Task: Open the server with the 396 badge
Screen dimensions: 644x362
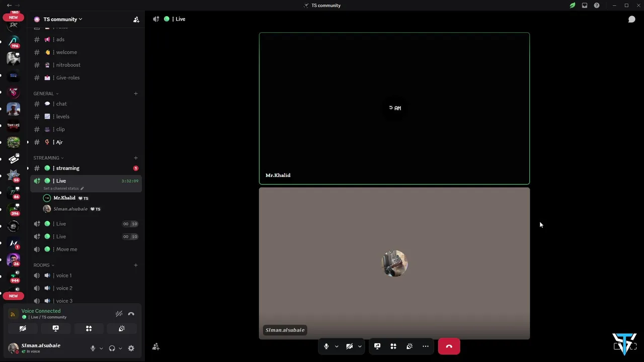Action: (14, 209)
